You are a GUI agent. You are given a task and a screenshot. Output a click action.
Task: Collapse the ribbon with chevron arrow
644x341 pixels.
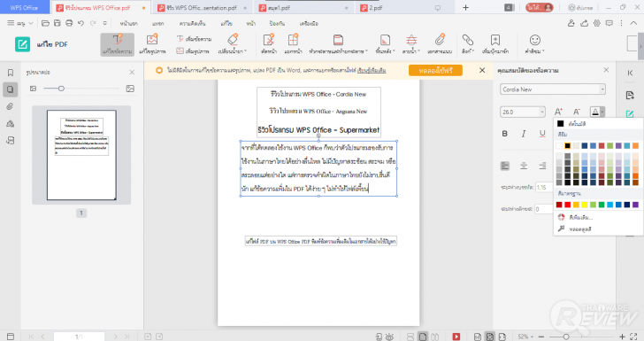coord(633,23)
